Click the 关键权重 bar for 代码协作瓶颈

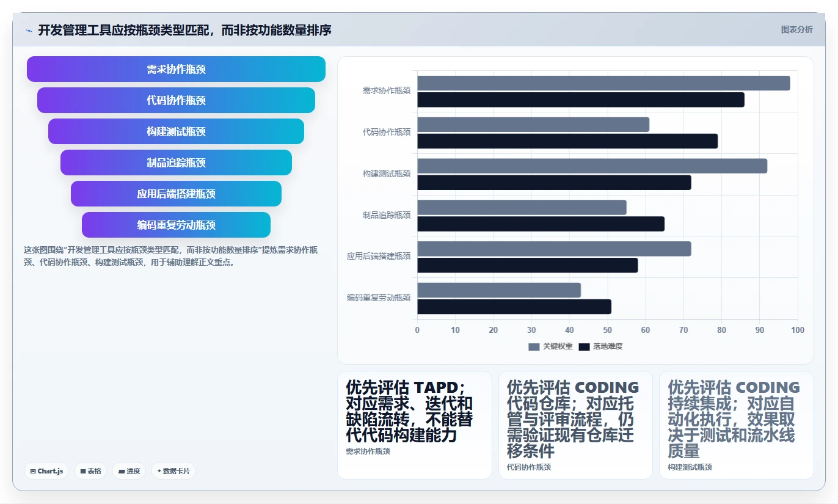pyautogui.click(x=533, y=125)
